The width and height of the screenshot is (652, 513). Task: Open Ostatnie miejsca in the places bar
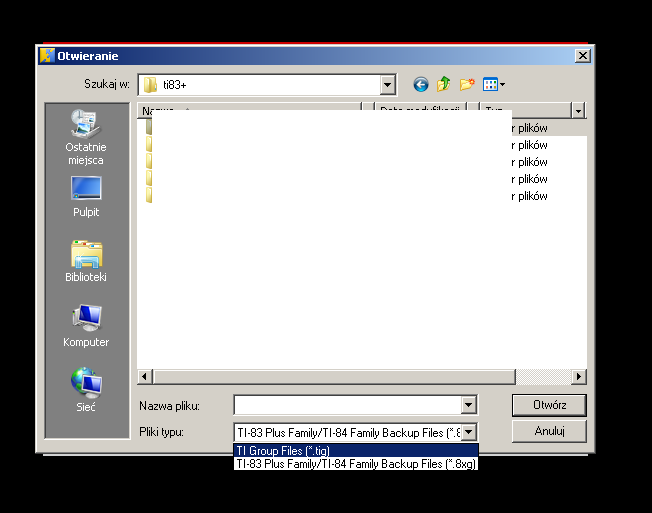click(86, 137)
